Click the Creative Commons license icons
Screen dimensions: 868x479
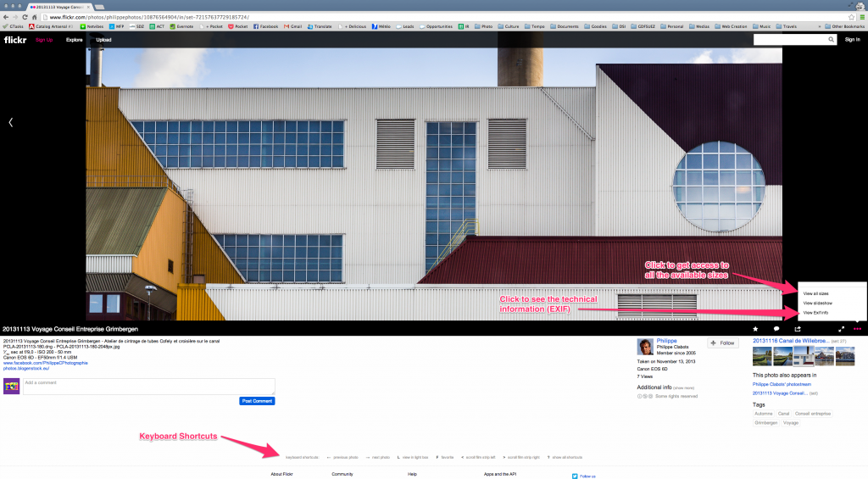(645, 397)
